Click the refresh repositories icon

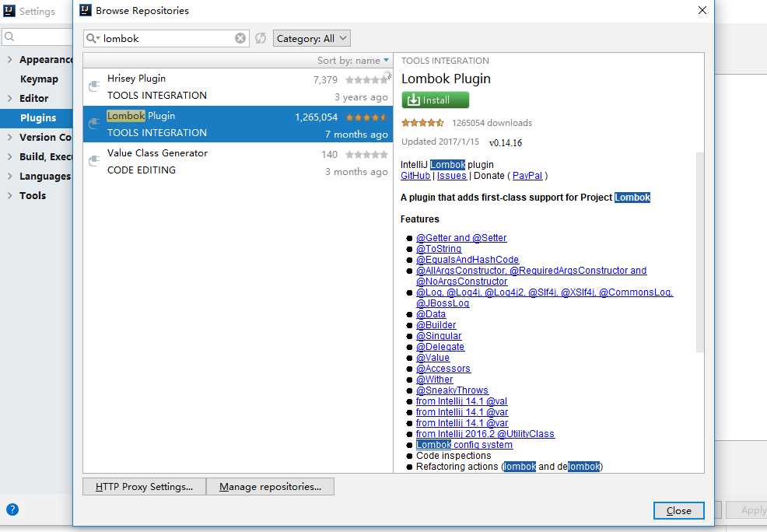click(261, 38)
